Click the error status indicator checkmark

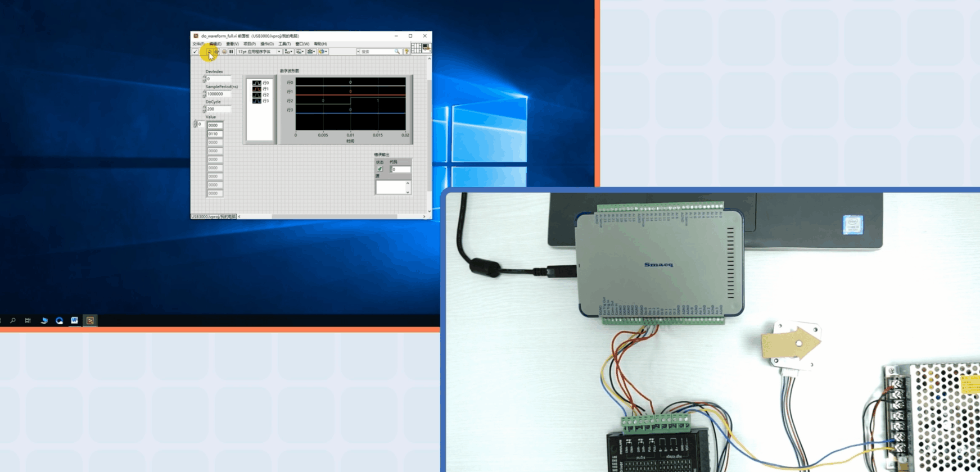click(380, 169)
